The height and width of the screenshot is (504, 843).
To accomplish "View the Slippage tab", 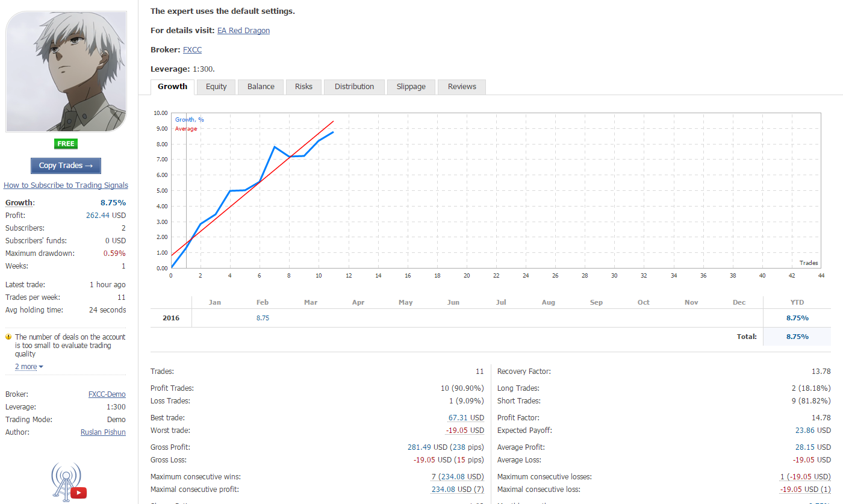I will (x=411, y=87).
